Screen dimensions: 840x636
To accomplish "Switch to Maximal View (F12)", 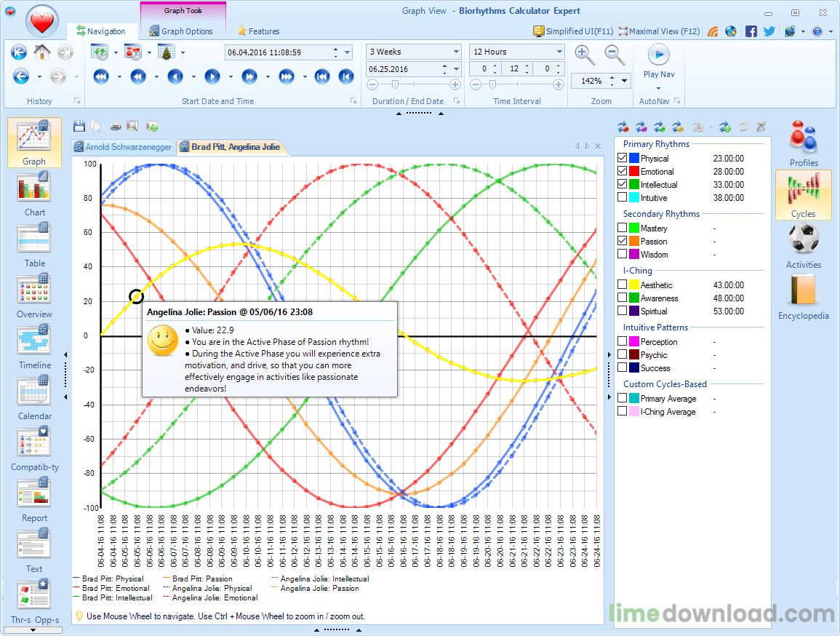I will pos(659,31).
